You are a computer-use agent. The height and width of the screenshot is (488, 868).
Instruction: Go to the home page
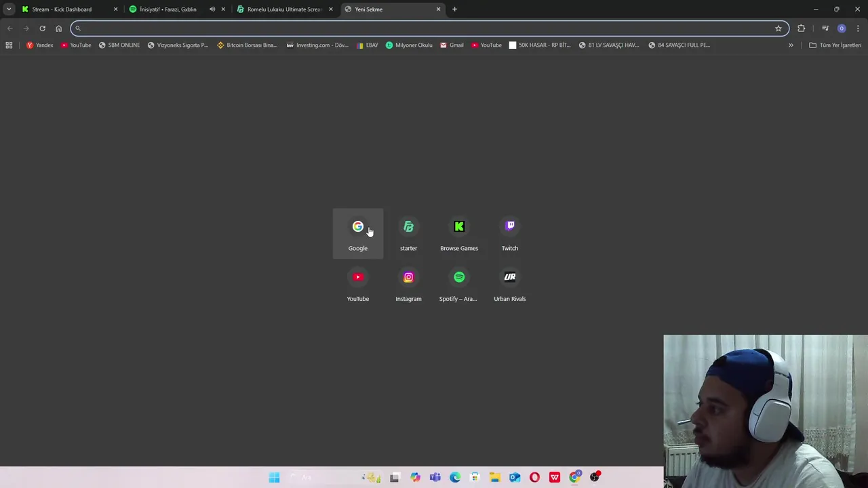58,28
